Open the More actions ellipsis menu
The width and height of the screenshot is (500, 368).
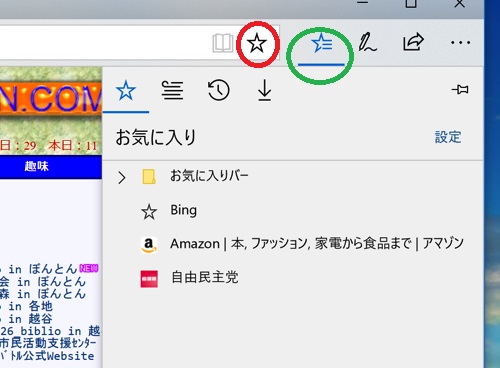click(x=460, y=43)
